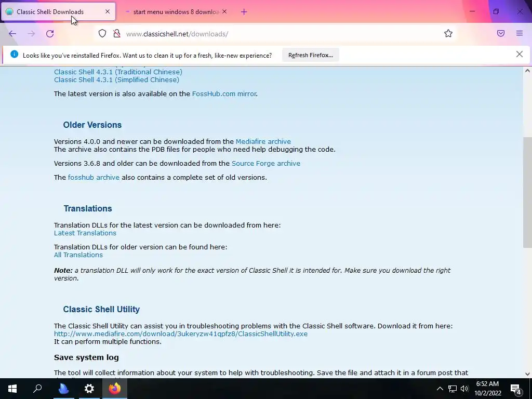Screen dimensions: 532x399
Task: Open the FossHub.com mirror link
Action: pyautogui.click(x=224, y=94)
